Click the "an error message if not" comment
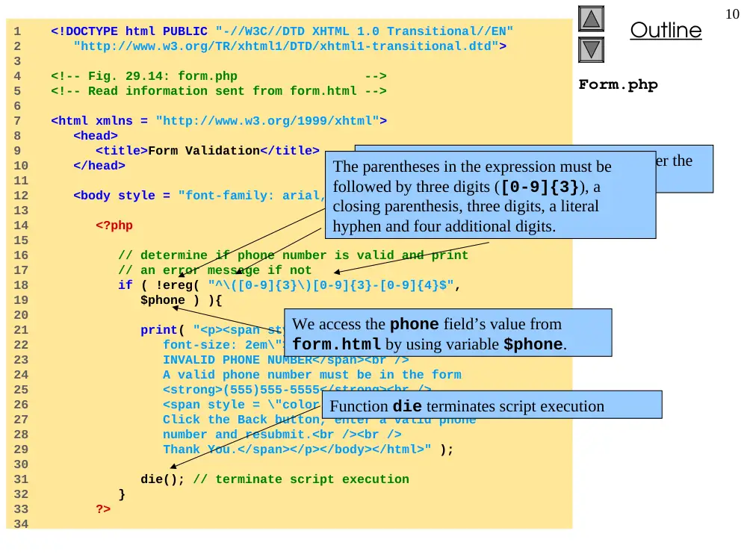Image resolution: width=747 pixels, height=560 pixels. click(214, 270)
